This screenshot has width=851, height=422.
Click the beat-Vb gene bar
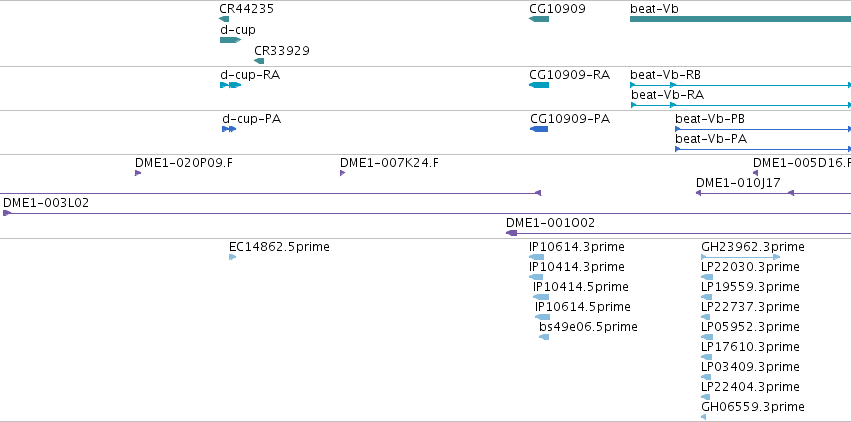[x=740, y=19]
